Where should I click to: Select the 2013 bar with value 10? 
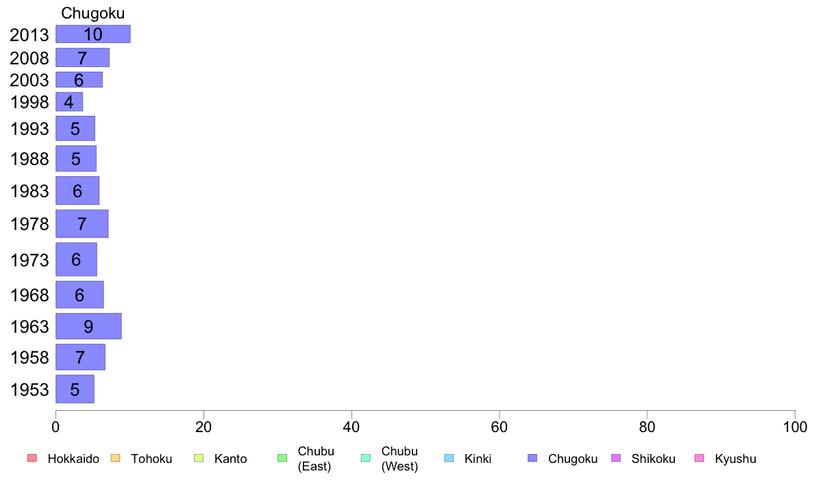[x=93, y=34]
